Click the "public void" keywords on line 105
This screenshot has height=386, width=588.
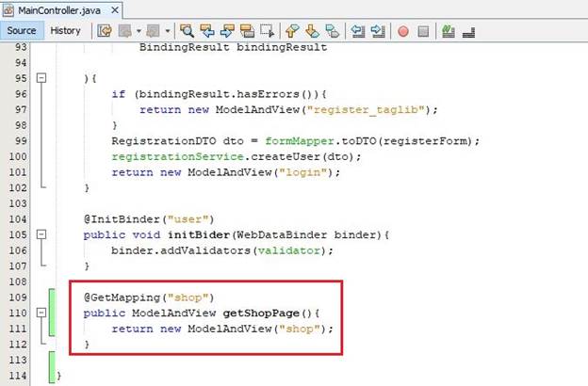click(x=122, y=235)
